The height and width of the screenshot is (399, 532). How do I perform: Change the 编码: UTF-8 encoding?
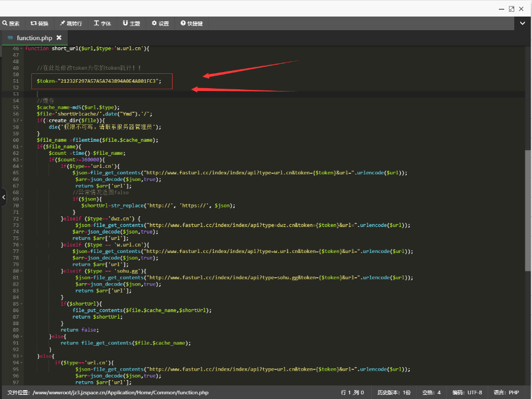pos(467,392)
